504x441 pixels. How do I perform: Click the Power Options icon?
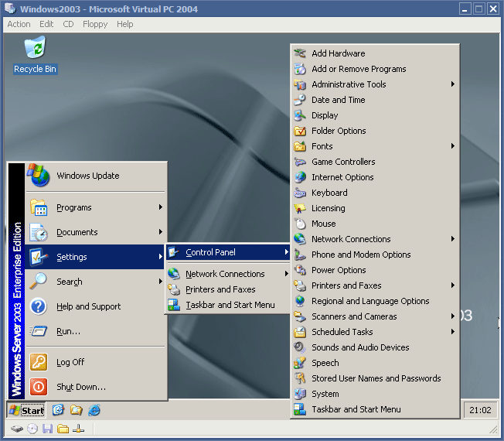300,270
